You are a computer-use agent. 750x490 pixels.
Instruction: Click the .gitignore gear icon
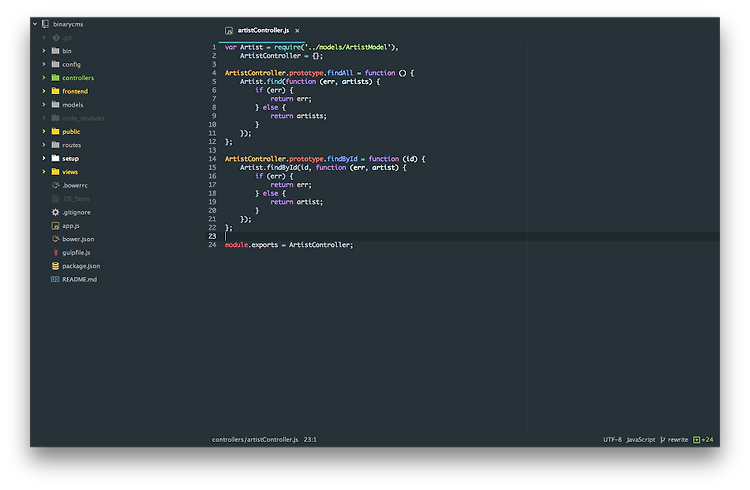(55, 212)
